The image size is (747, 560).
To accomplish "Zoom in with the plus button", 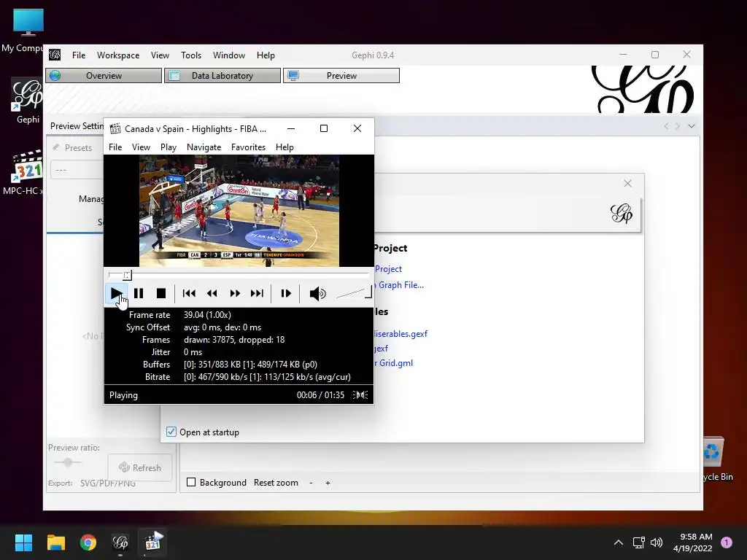I will coord(328,483).
